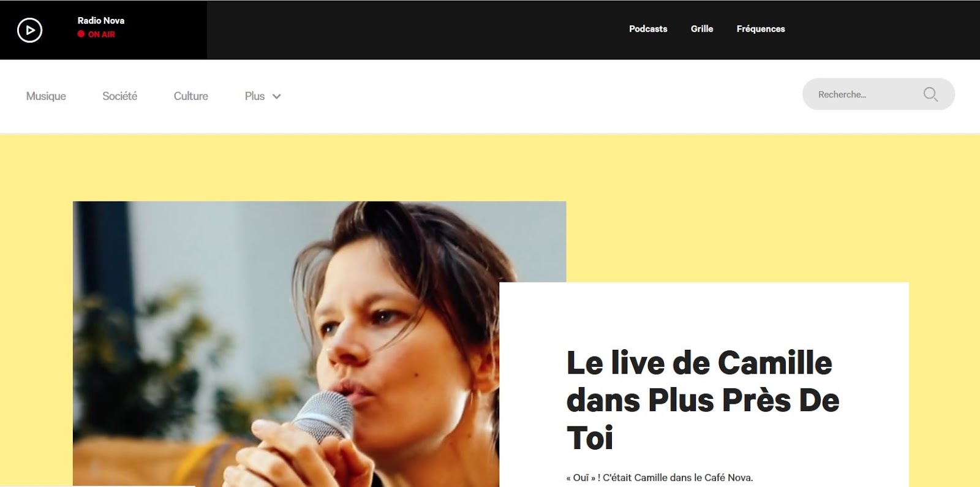Click the ON AIR label text
The width and height of the screenshot is (980, 487).
(102, 34)
